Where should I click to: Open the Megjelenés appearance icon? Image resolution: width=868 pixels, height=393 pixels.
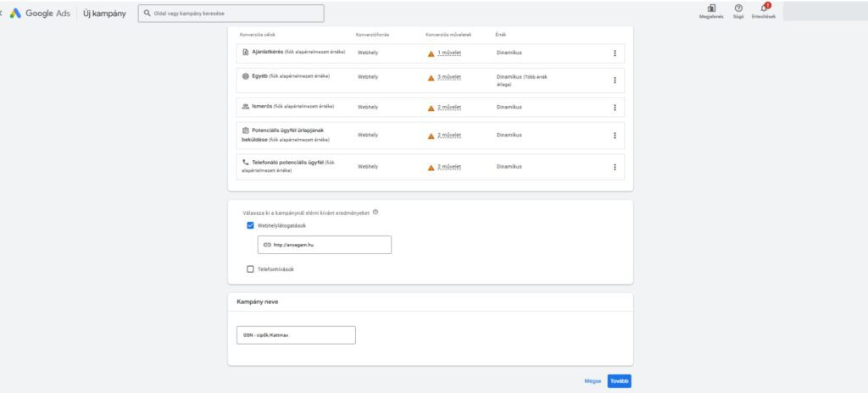[x=711, y=8]
